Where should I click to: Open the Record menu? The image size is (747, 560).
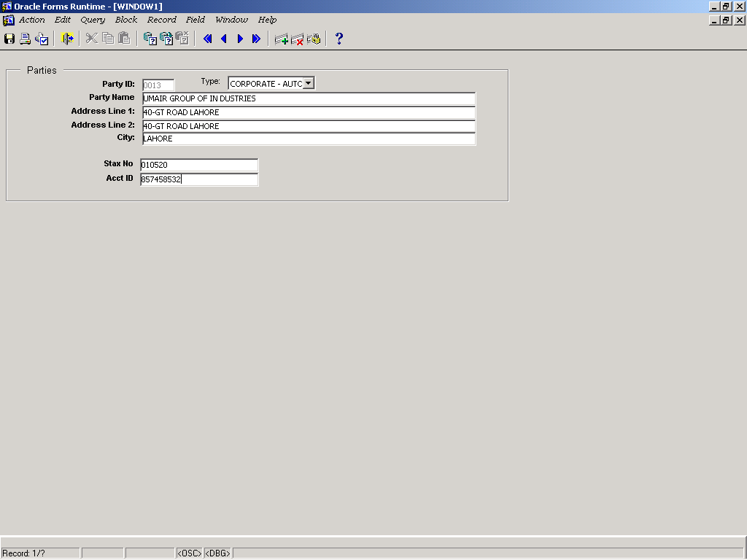[x=161, y=20]
